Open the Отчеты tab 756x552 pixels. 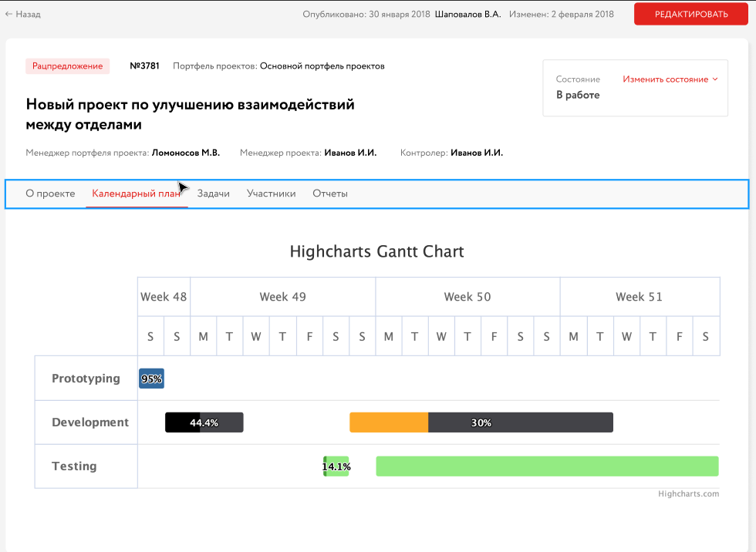click(x=330, y=194)
